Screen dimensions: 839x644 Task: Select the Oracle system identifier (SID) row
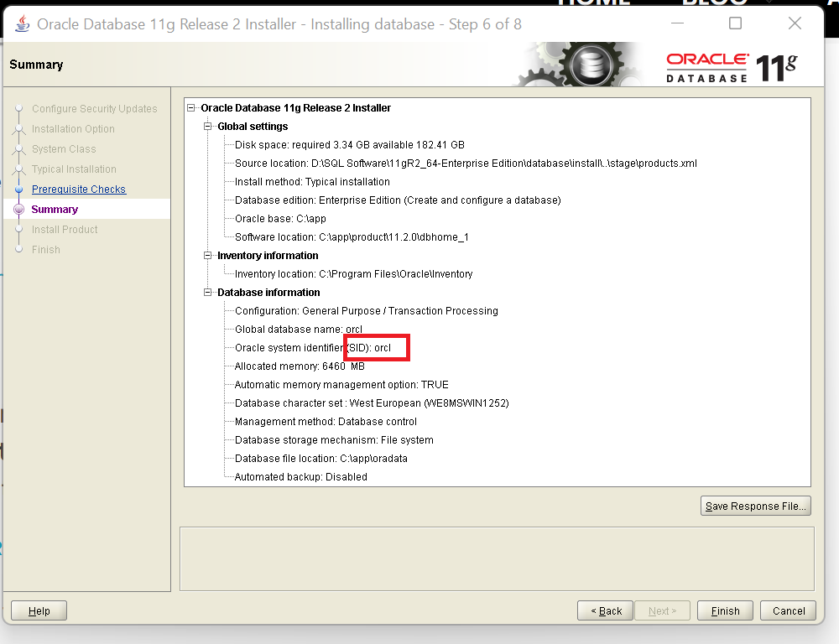(313, 348)
